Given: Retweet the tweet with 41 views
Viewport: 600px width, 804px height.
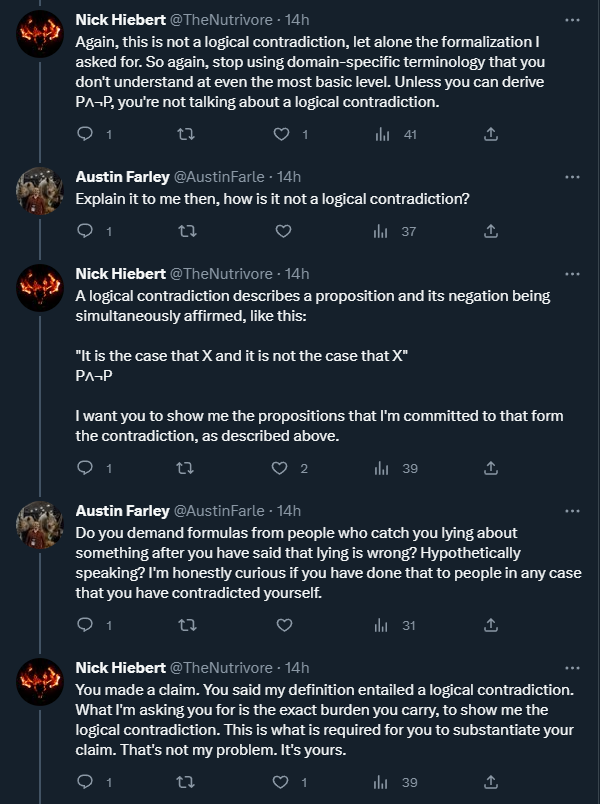Looking at the screenshot, I should pos(185,134).
